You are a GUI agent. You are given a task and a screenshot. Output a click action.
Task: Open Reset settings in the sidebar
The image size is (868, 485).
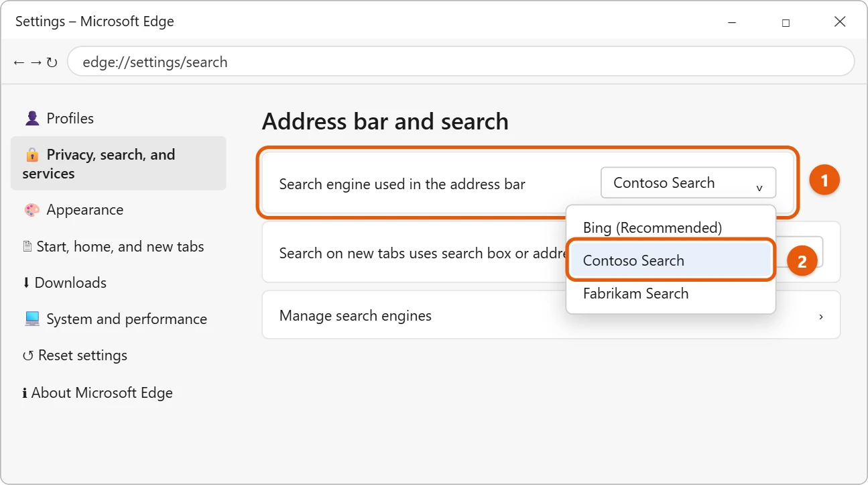[x=118, y=356]
